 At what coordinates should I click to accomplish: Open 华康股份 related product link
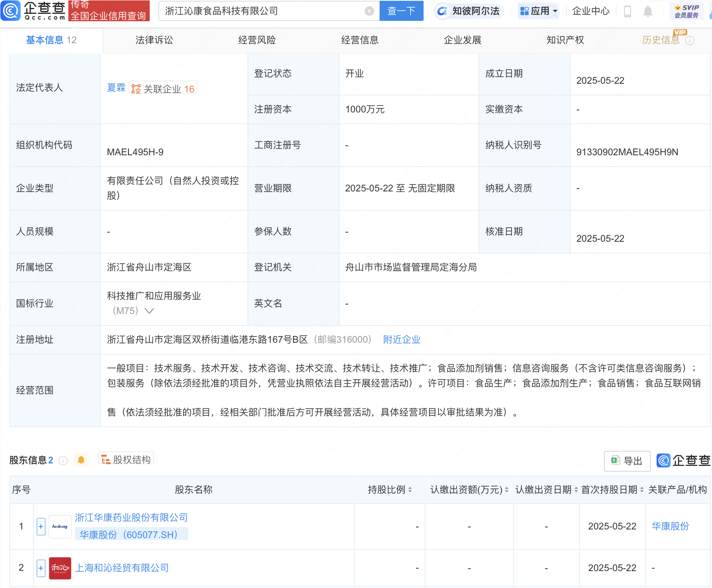click(670, 526)
